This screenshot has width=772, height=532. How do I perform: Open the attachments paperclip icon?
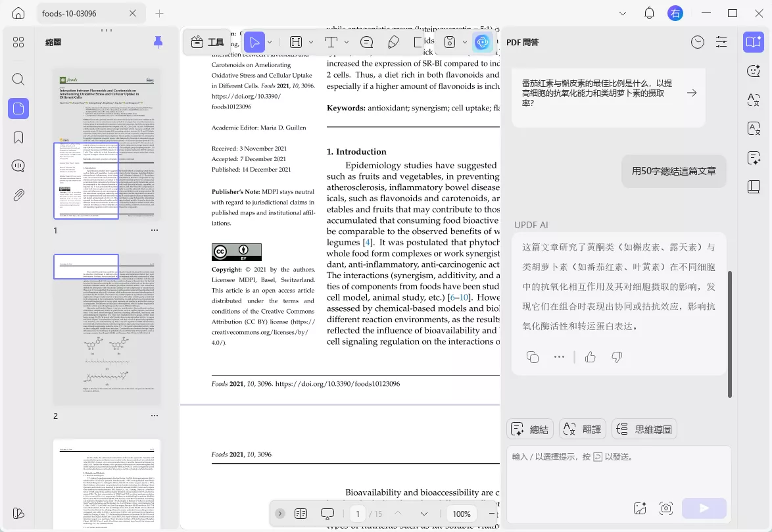[x=18, y=195]
